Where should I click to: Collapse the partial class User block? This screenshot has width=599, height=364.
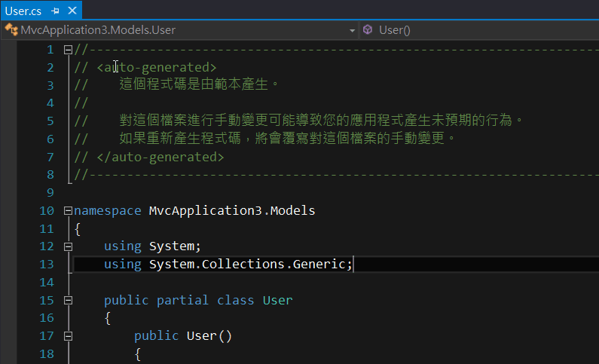(69, 300)
